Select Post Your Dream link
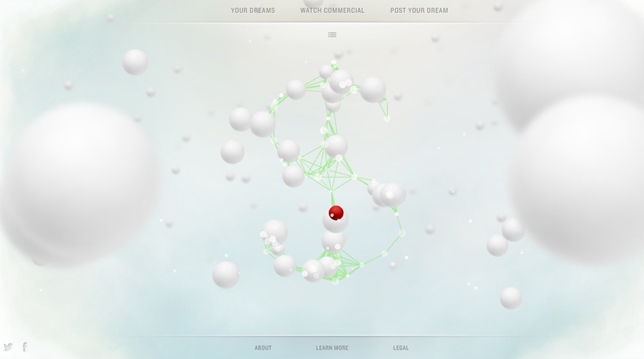The height and width of the screenshot is (359, 644). coord(419,11)
